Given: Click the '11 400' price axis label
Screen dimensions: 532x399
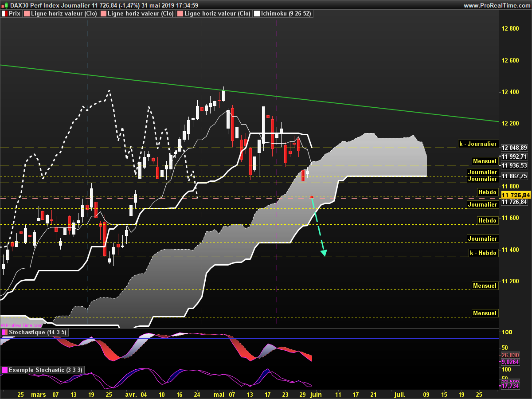Looking at the screenshot, I should click(510, 250).
